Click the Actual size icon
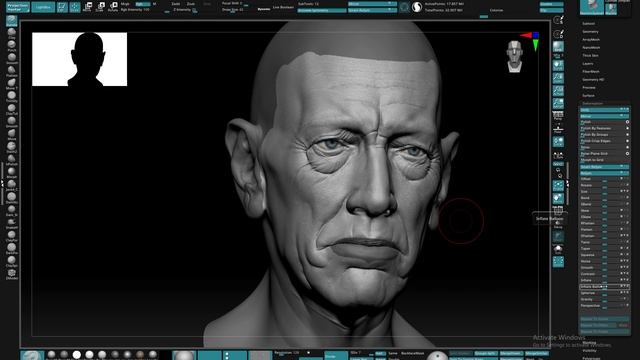The image size is (640, 360). [x=558, y=91]
